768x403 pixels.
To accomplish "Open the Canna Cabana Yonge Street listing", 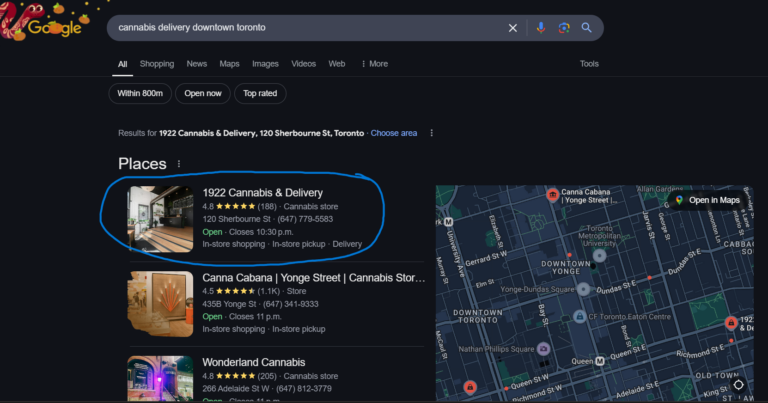I will click(x=313, y=278).
